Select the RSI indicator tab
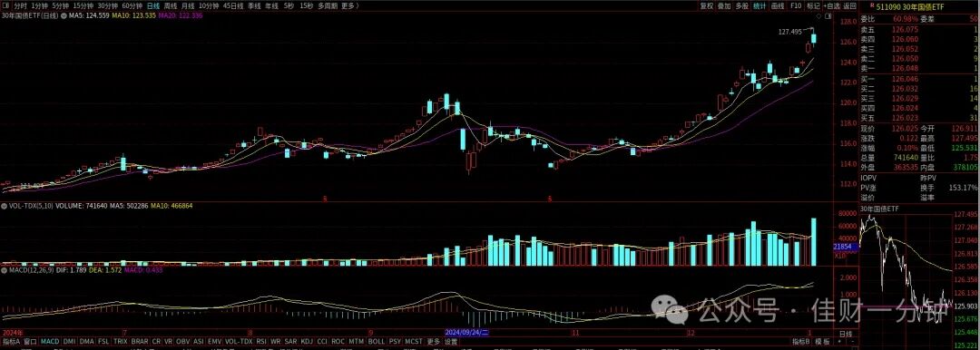The image size is (980, 350). point(261,341)
